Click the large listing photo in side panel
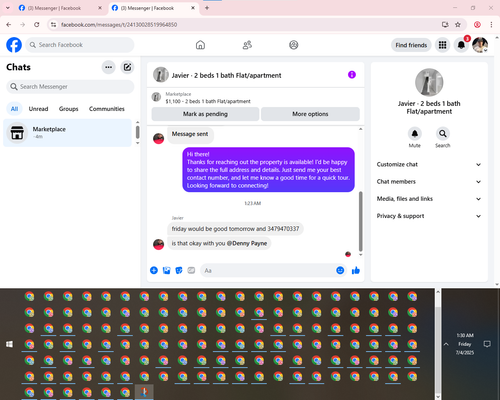Screen dimensions: 500x400 tap(429, 82)
